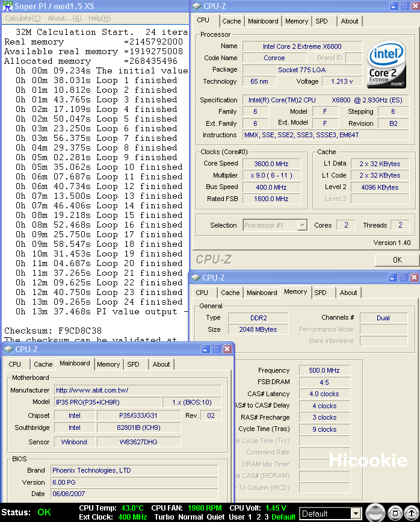The height and width of the screenshot is (522, 420).
Task: Close the CPU-Z Memory window
Action: pos(414,278)
